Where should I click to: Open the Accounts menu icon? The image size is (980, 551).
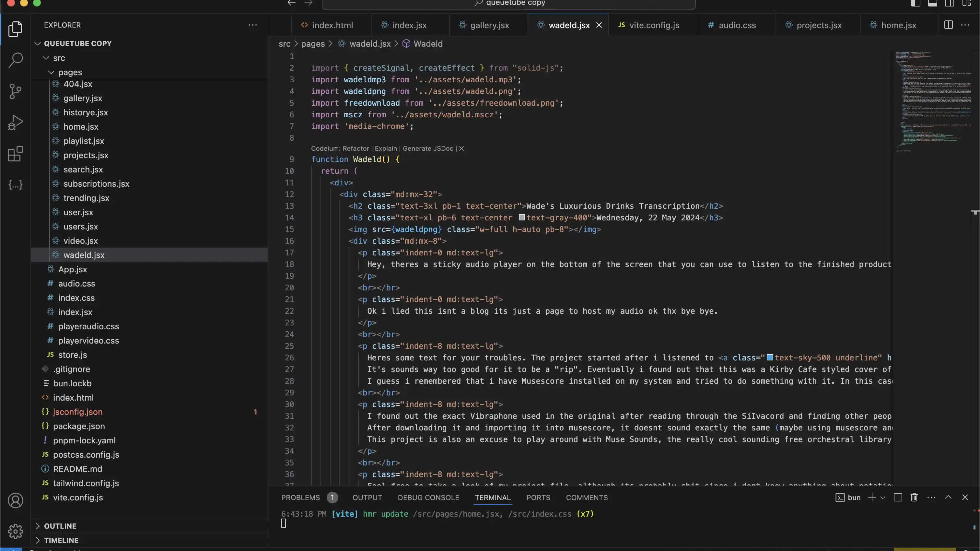pos(15,500)
